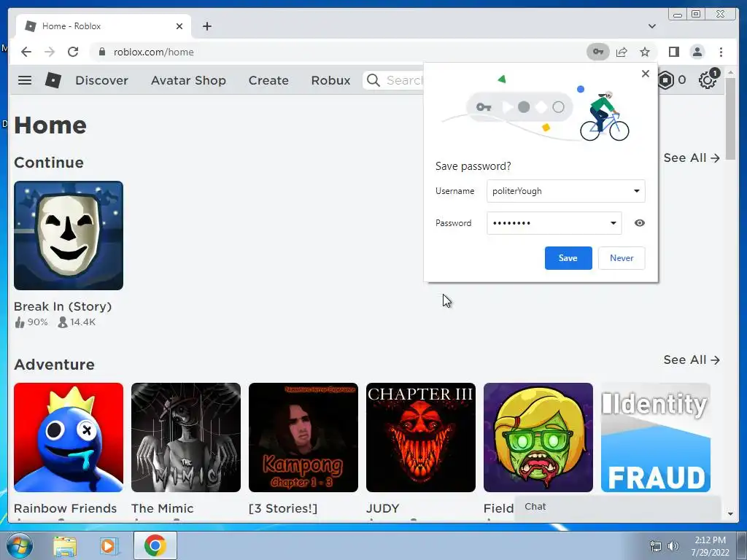Open the Windows Start button
The width and height of the screenshot is (747, 560).
pyautogui.click(x=20, y=546)
